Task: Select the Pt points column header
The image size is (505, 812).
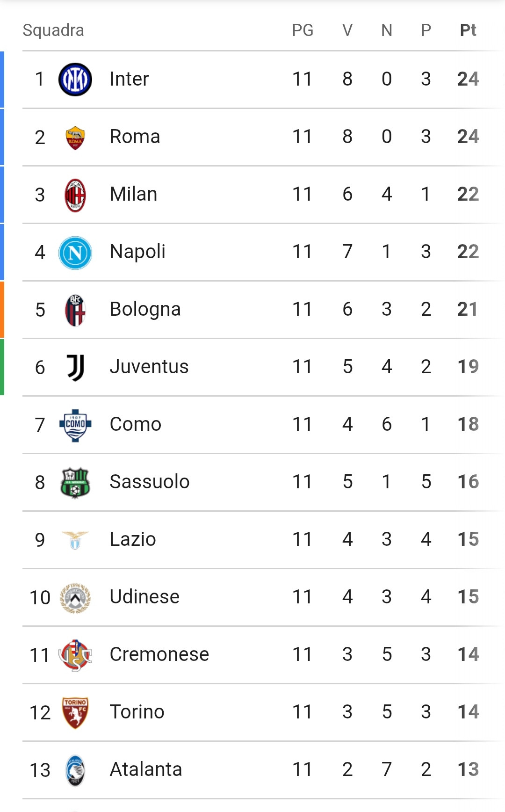Action: (x=468, y=30)
